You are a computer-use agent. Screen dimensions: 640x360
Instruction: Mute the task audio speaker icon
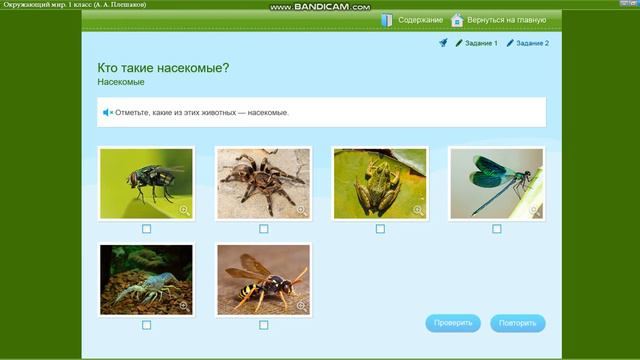coord(108,112)
